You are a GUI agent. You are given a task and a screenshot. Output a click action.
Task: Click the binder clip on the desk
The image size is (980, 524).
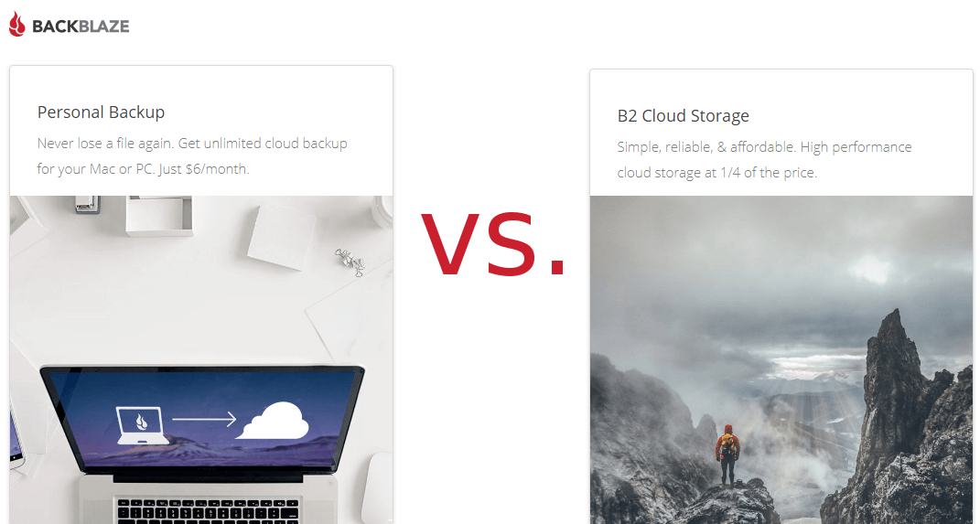point(350,261)
